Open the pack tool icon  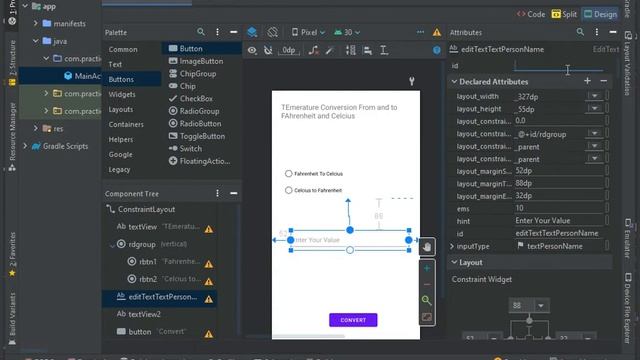(x=351, y=50)
